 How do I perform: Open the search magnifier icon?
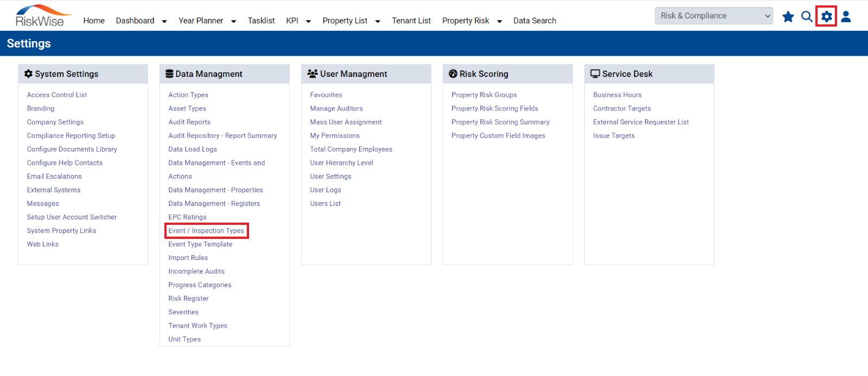pos(807,17)
